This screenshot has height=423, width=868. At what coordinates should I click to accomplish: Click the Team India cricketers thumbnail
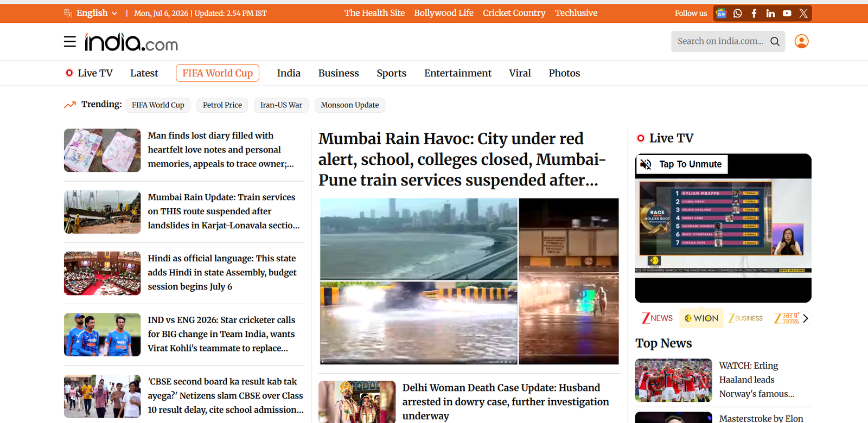103,335
